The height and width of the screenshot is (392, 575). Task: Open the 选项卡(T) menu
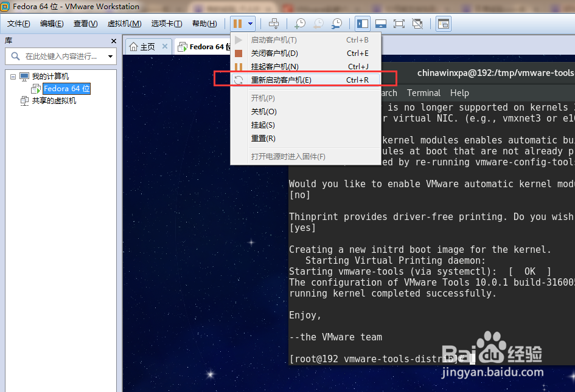167,24
